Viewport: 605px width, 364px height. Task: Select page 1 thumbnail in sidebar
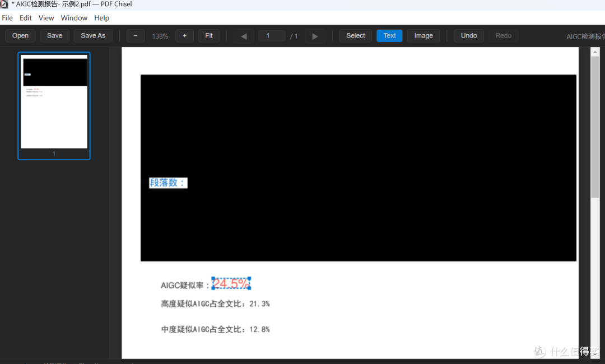54,106
